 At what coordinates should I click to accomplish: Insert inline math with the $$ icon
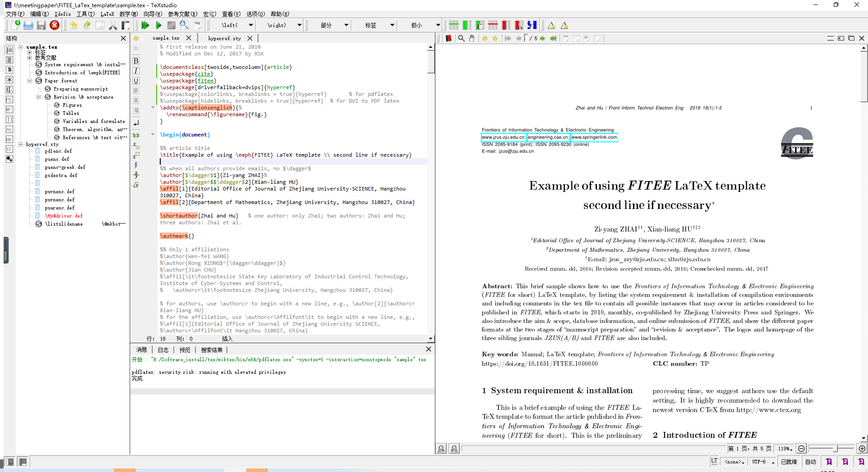click(x=136, y=135)
